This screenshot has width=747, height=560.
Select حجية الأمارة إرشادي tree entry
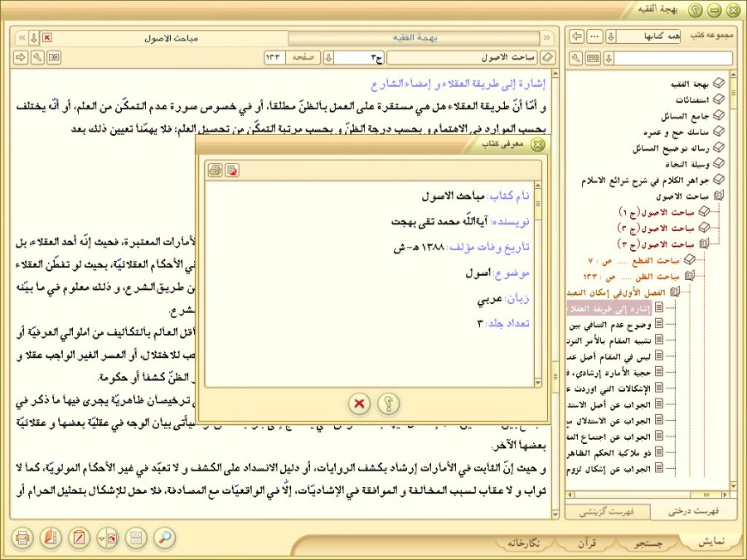610,373
